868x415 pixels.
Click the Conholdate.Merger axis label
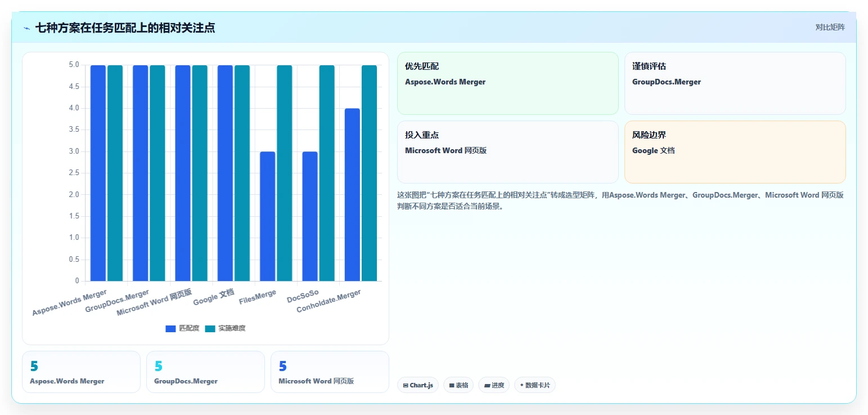[x=329, y=301]
